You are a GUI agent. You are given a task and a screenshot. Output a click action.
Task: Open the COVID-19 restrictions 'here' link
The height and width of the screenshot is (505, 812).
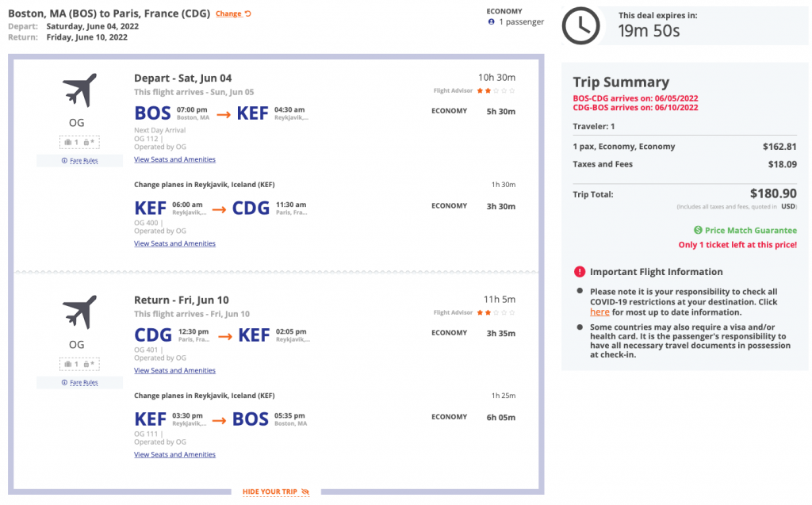599,312
